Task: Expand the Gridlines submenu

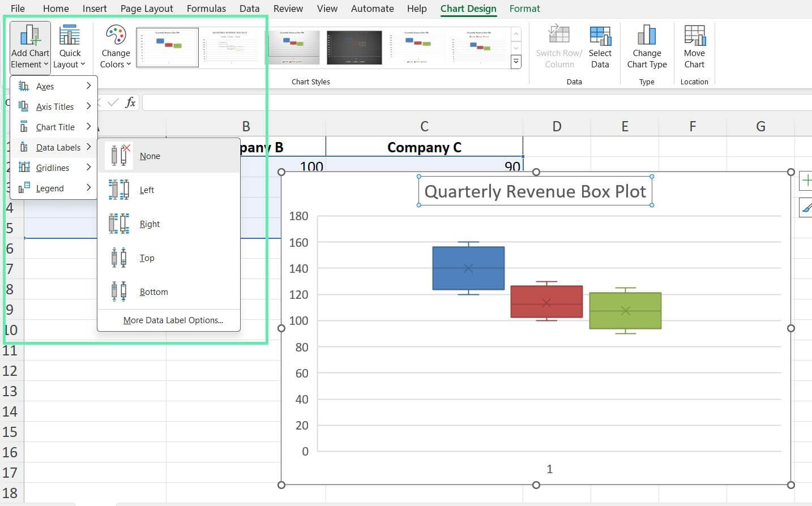Action: [54, 168]
